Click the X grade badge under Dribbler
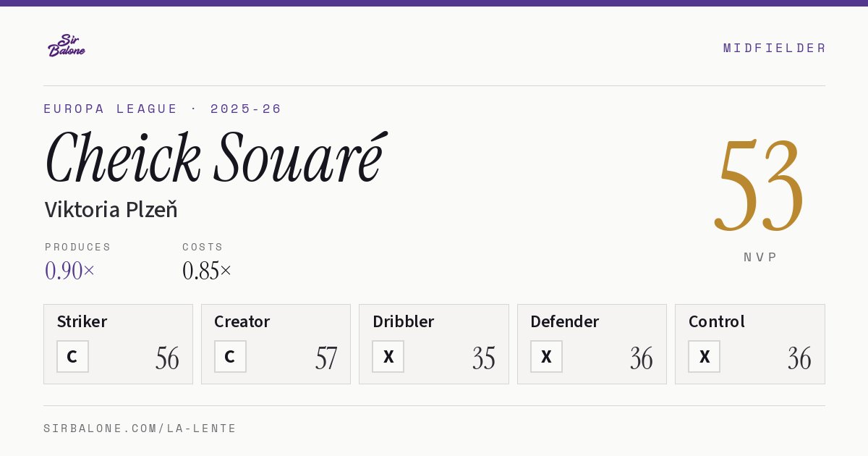Screen dimensions: 868x456 click(388, 357)
